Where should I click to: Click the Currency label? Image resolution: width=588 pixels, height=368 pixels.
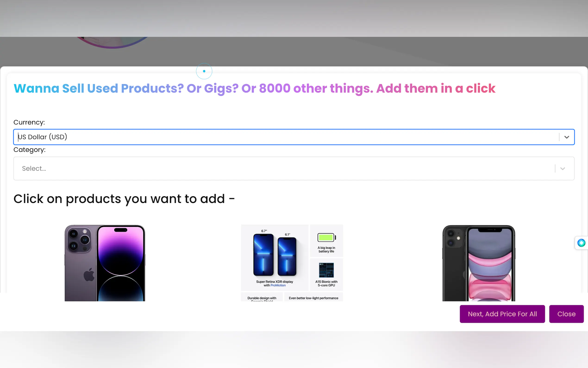pyautogui.click(x=29, y=122)
